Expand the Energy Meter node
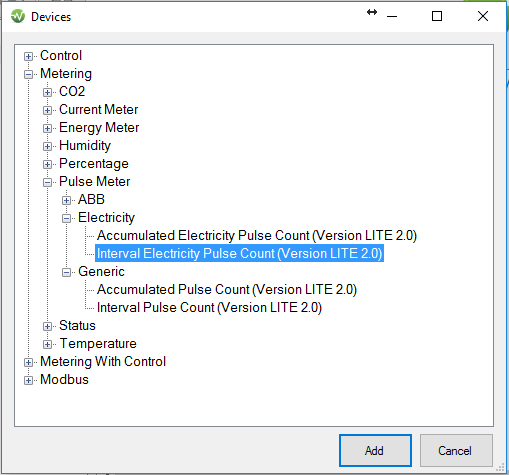Viewport: 509px width, 475px height. [47, 128]
